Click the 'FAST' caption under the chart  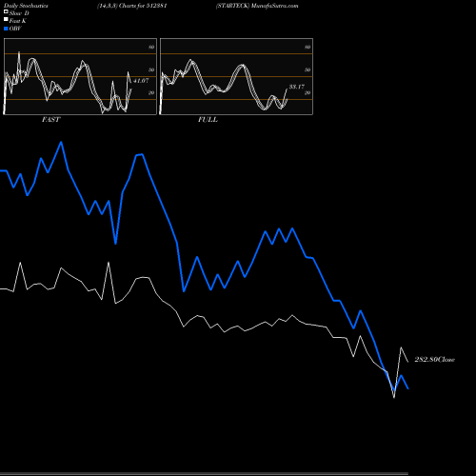(50, 120)
